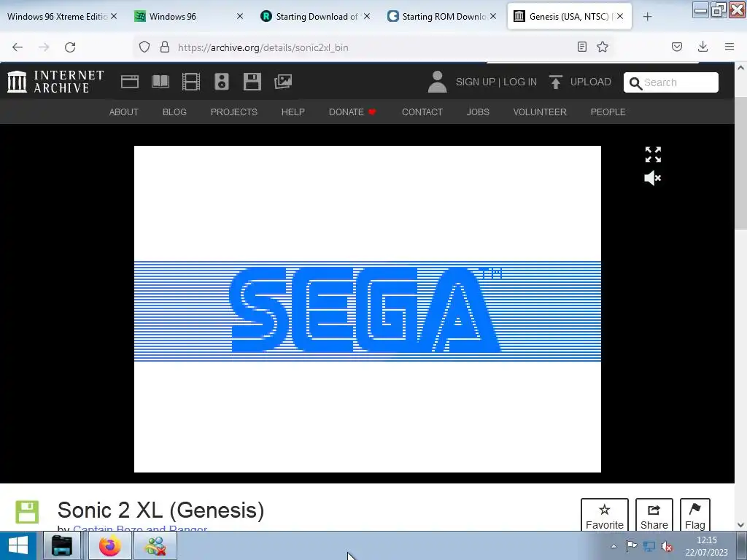Image resolution: width=747 pixels, height=560 pixels.
Task: Switch to Windows 96 Xtreme Edition tab
Action: (x=57, y=17)
